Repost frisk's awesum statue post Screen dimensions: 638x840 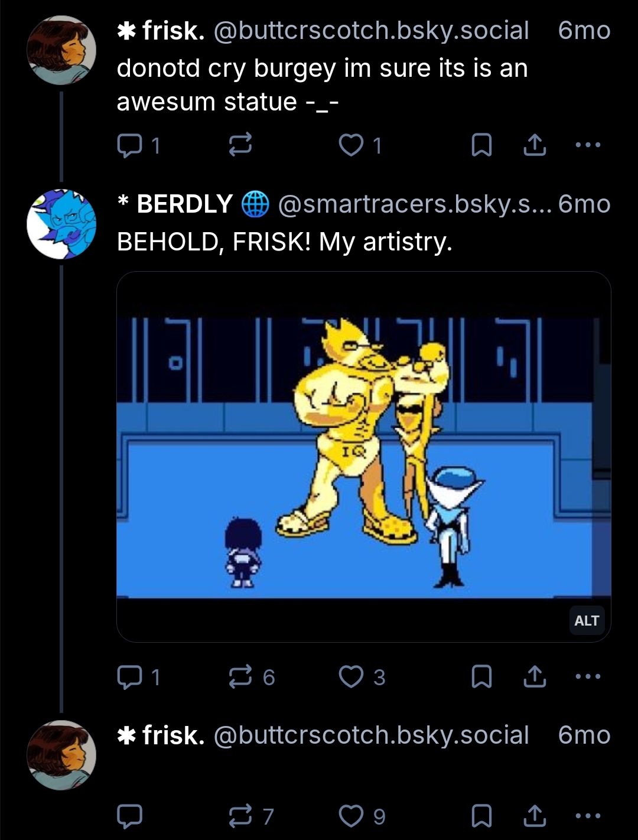point(240,145)
